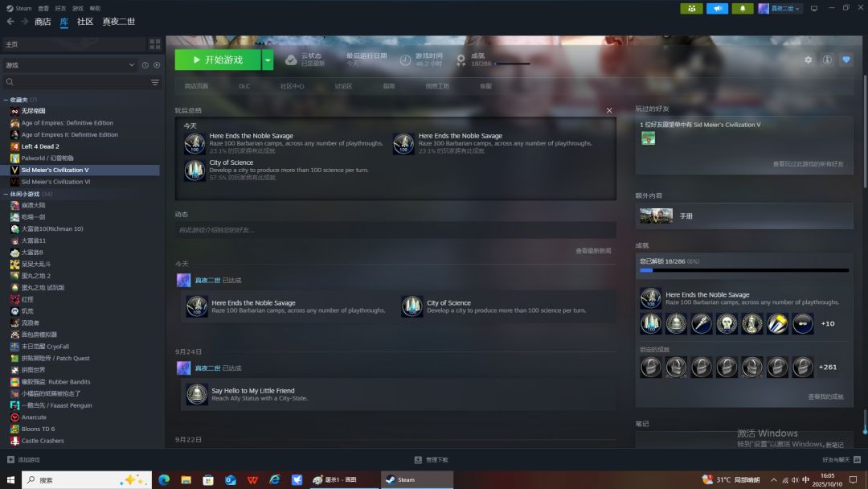
Task: Click the green 开始游戏 play button
Action: (218, 60)
